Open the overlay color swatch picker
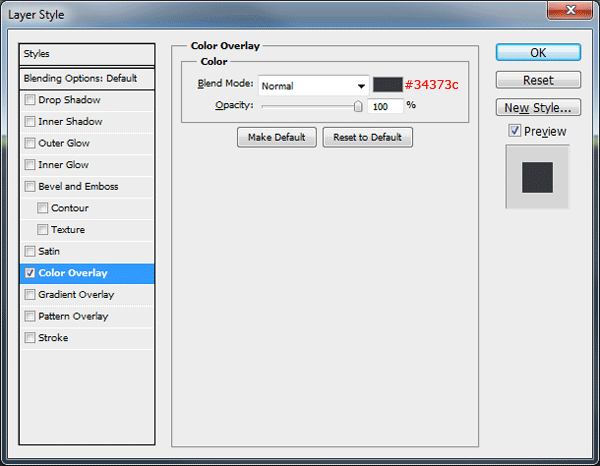Screen dimensions: 600x466 388,85
